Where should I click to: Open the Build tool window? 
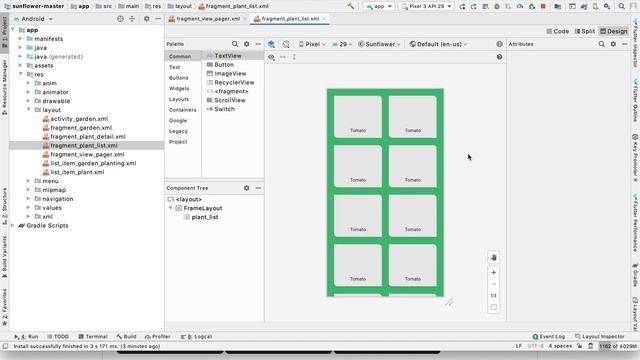pos(127,337)
